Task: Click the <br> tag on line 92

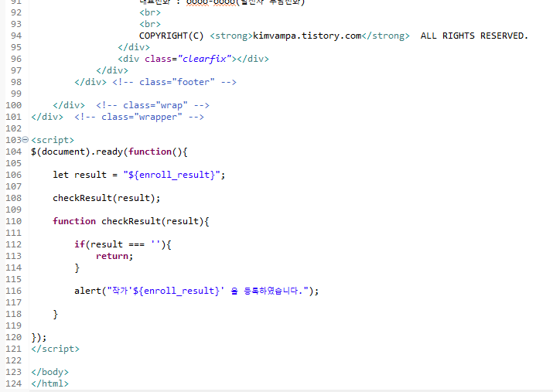Action: [x=150, y=12]
